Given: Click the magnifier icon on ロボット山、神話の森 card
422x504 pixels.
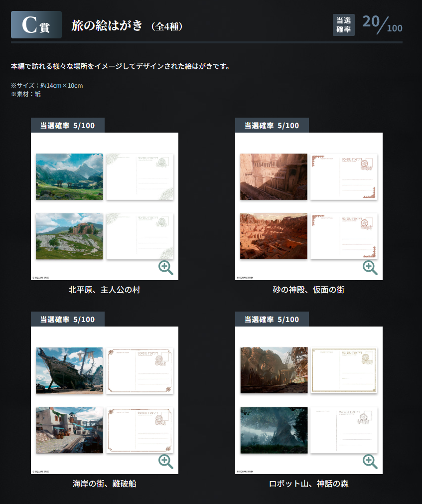Looking at the screenshot, I should pyautogui.click(x=370, y=462).
